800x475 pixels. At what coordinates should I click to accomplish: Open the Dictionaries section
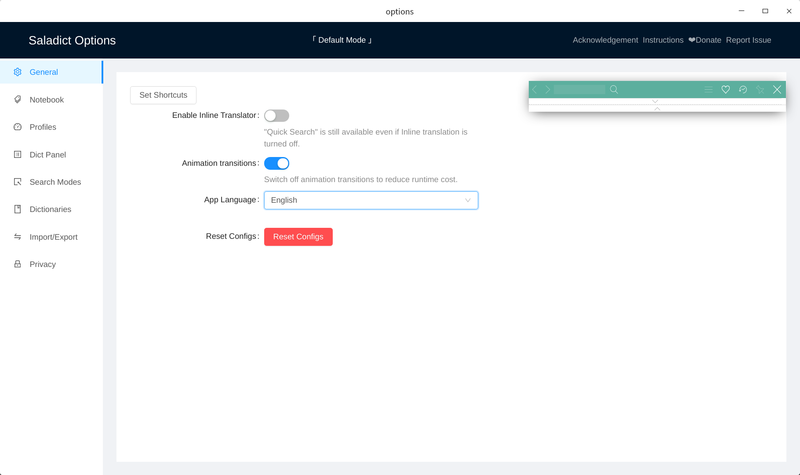[x=50, y=210]
